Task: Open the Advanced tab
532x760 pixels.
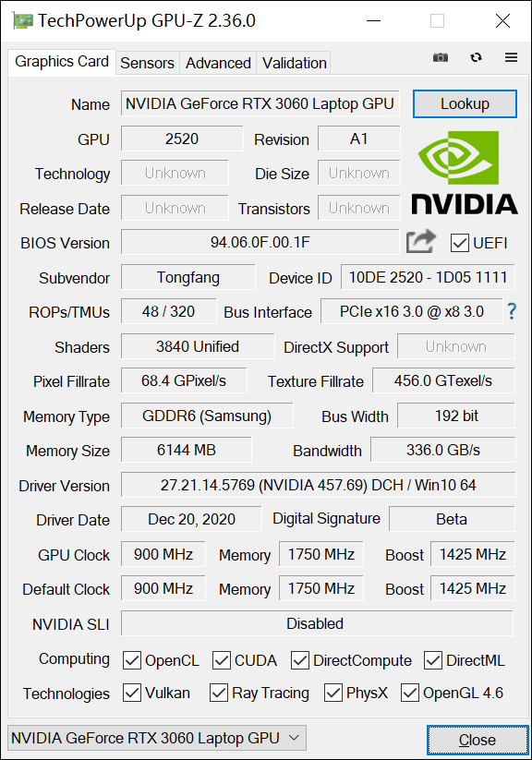Action: (x=217, y=63)
